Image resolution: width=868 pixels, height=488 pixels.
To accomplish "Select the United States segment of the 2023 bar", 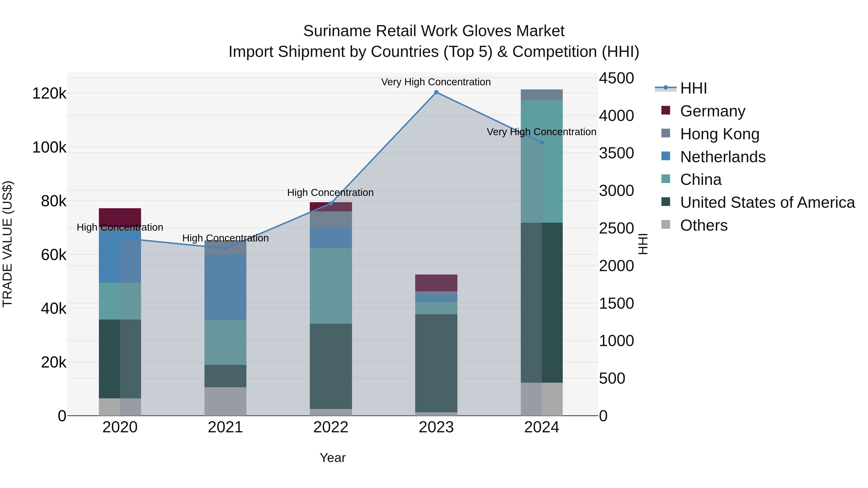I will [436, 363].
